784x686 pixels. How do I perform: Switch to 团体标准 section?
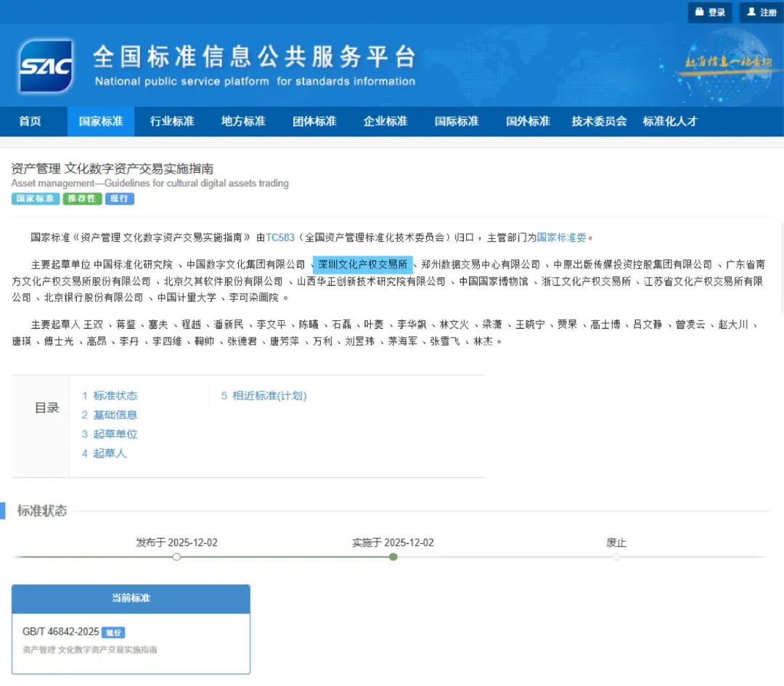[314, 121]
